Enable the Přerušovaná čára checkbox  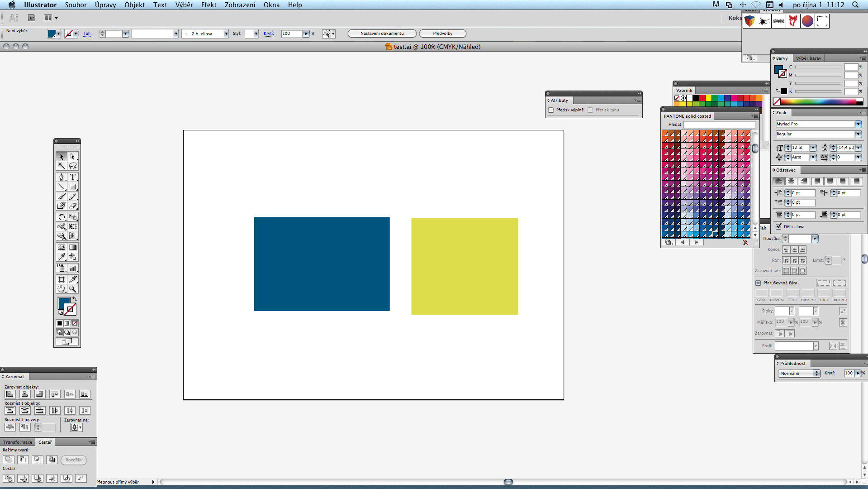pos(758,283)
